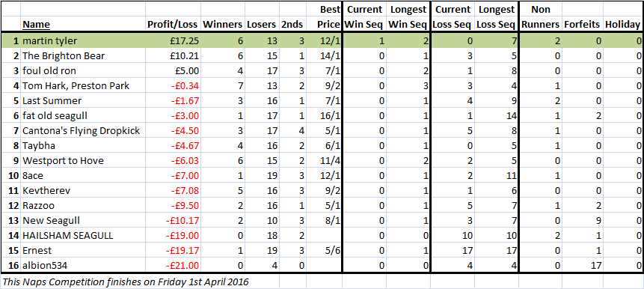This screenshot has width=644, height=289.
Task: Click the competition finish date footer note
Action: (x=124, y=282)
